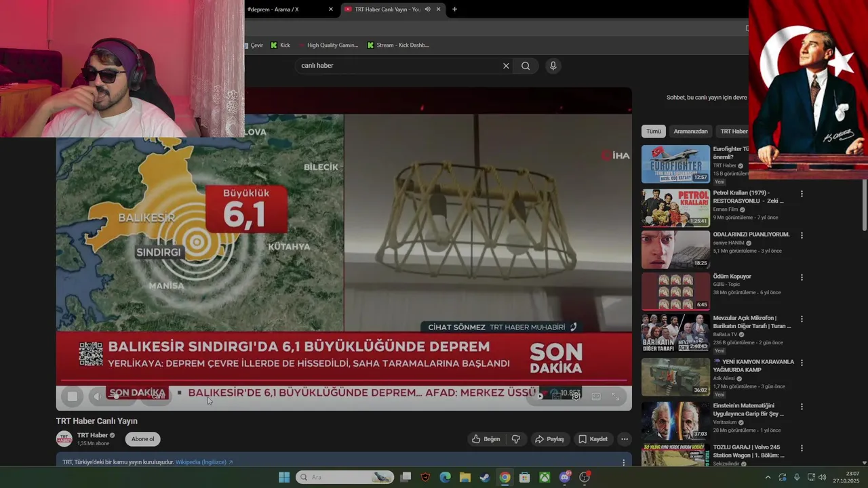This screenshot has width=868, height=488.
Task: Open options for TOZLU GARAJ Volvo video
Action: pos(802,449)
